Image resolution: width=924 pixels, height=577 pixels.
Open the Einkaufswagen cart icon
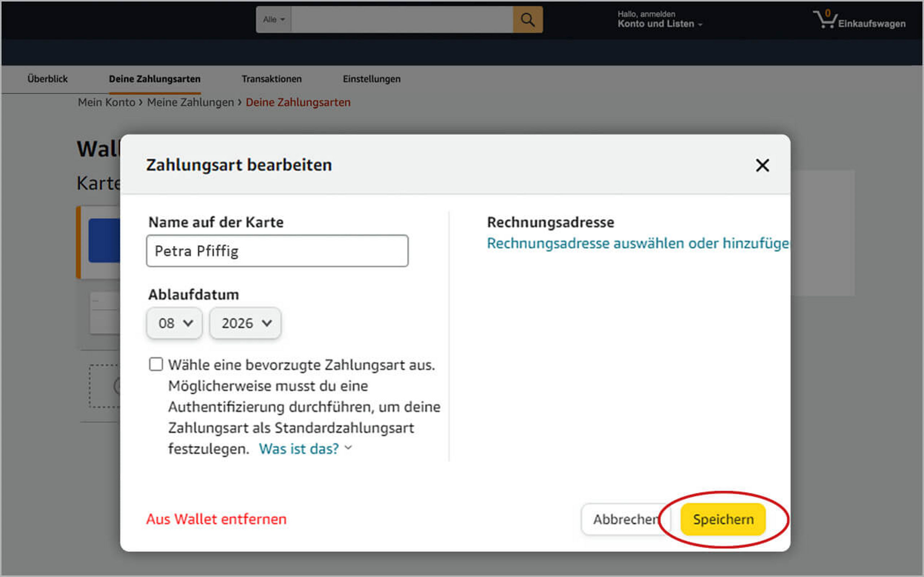(825, 20)
